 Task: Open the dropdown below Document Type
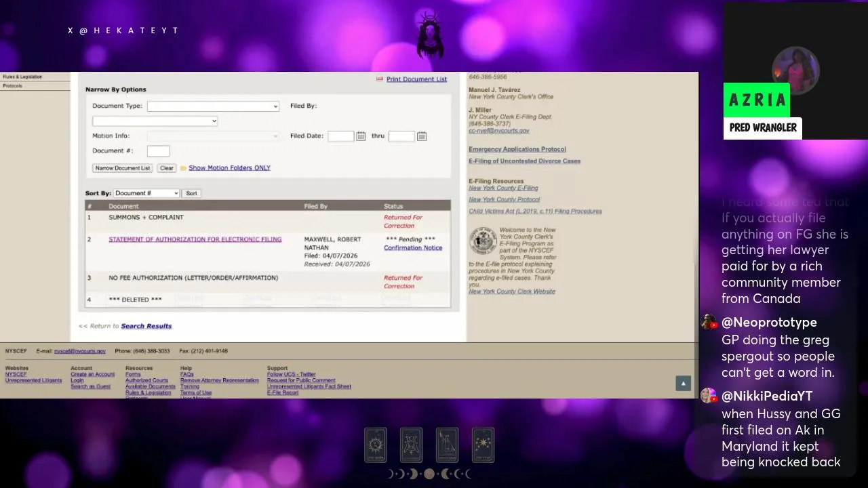(155, 121)
